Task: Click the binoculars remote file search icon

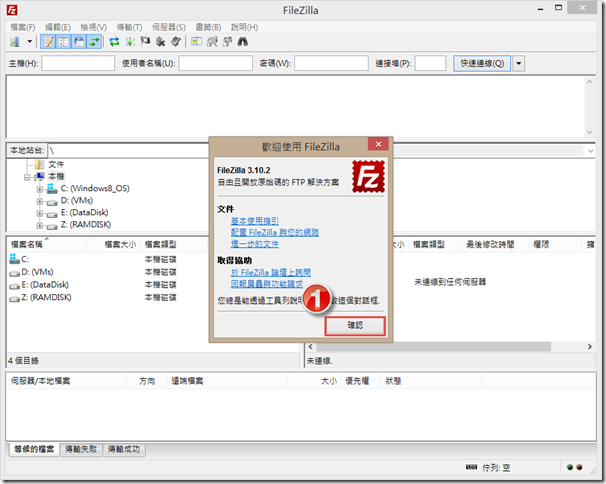Action: (x=243, y=41)
